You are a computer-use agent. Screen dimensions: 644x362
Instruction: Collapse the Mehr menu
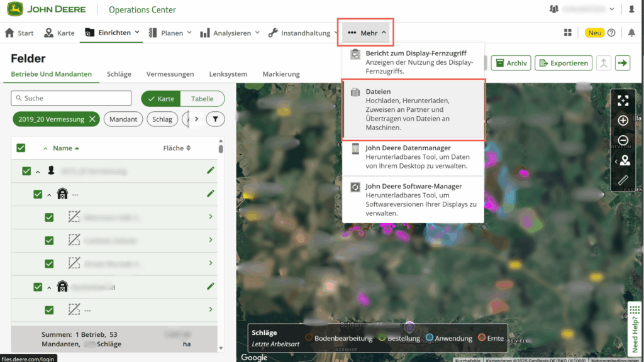(x=368, y=33)
